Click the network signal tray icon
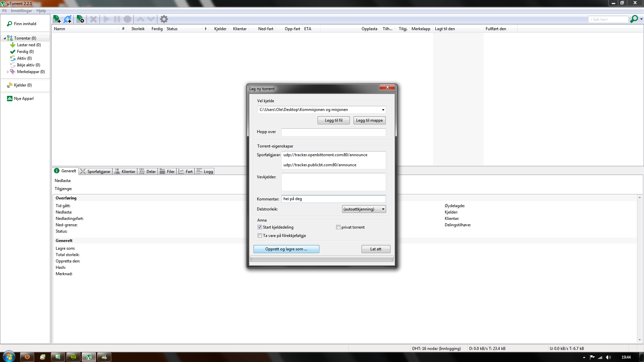644x362 pixels. [600, 357]
